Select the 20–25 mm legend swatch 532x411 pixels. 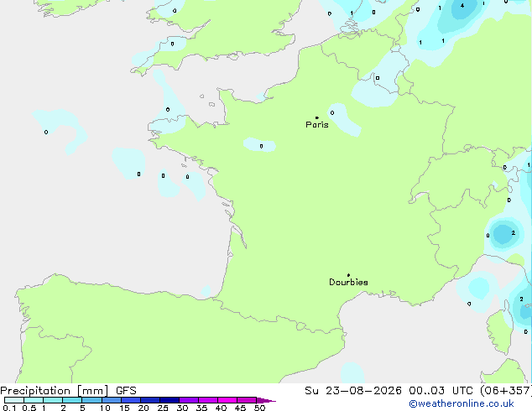click(x=149, y=400)
